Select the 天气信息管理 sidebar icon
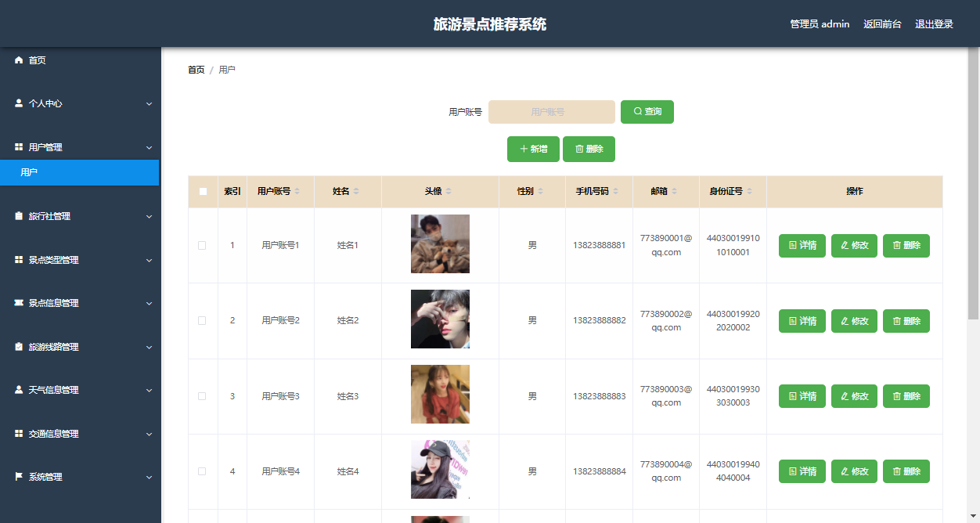The image size is (980, 523). coord(17,390)
